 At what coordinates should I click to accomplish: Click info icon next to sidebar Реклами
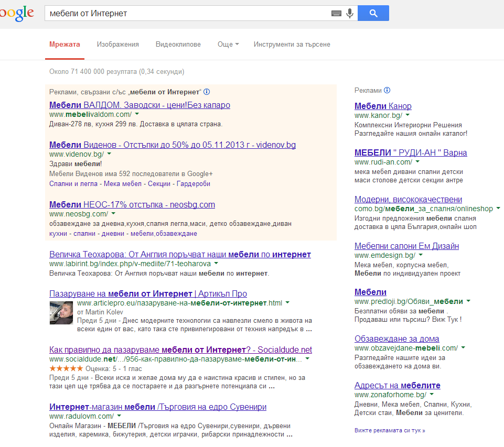click(387, 90)
